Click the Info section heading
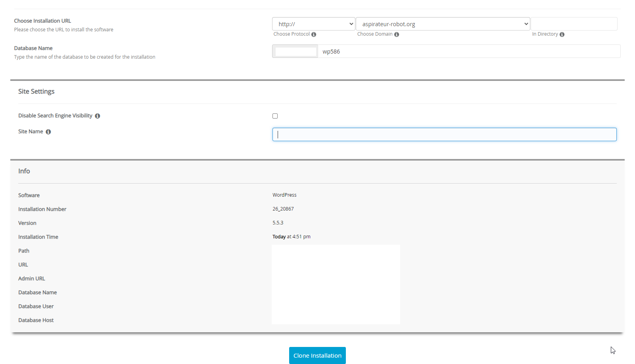This screenshot has height=364, width=635. [24, 171]
